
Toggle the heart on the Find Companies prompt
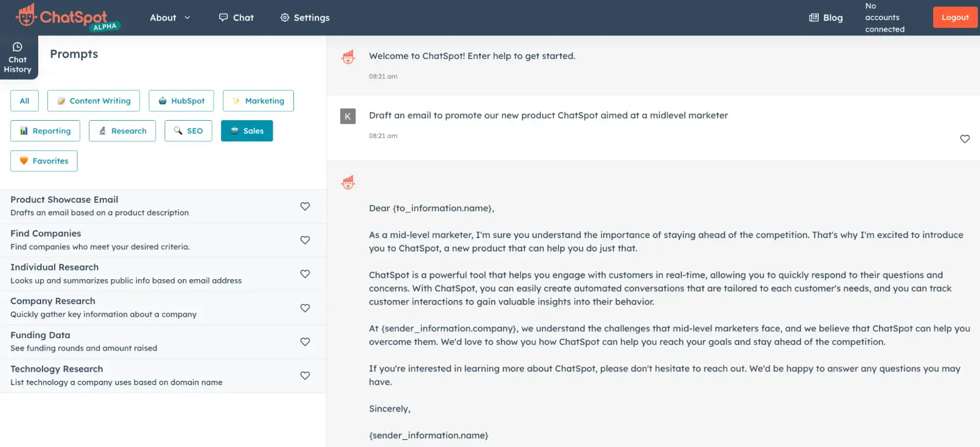[x=305, y=240]
